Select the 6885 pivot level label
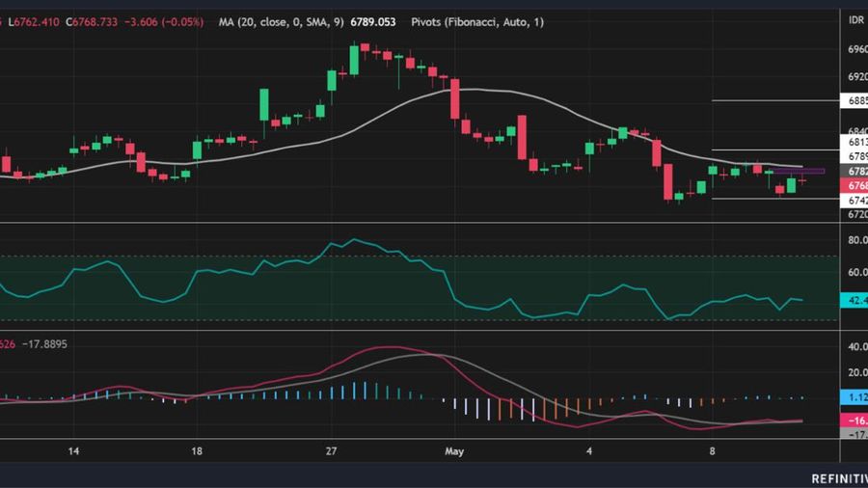Image resolution: width=868 pixels, height=488 pixels. pos(854,100)
